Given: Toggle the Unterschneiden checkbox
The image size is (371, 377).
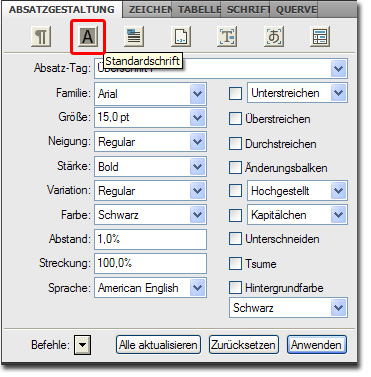Looking at the screenshot, I should [x=235, y=239].
